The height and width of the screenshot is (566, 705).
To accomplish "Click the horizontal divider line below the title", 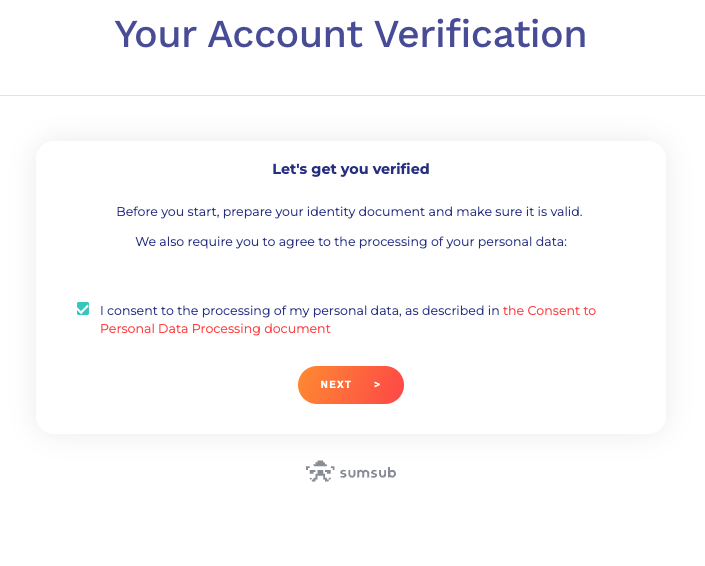I will click(352, 95).
